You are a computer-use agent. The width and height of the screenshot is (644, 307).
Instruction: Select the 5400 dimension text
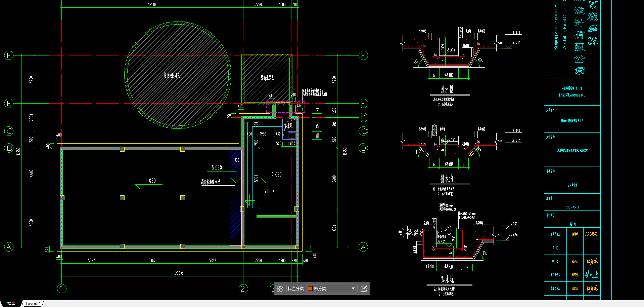(x=334, y=179)
